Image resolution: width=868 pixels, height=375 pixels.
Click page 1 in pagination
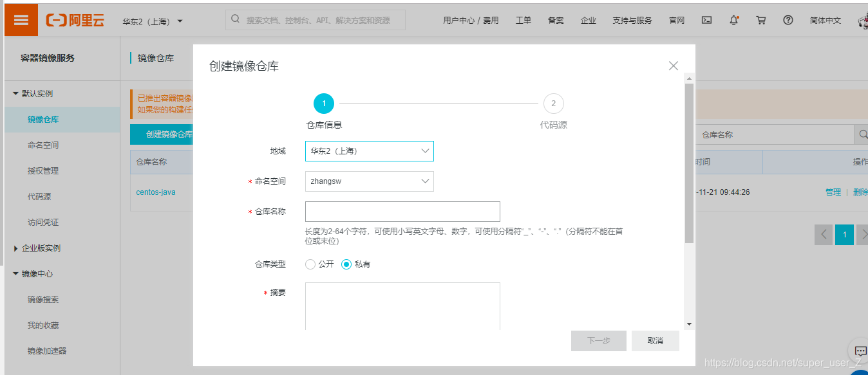pos(844,235)
